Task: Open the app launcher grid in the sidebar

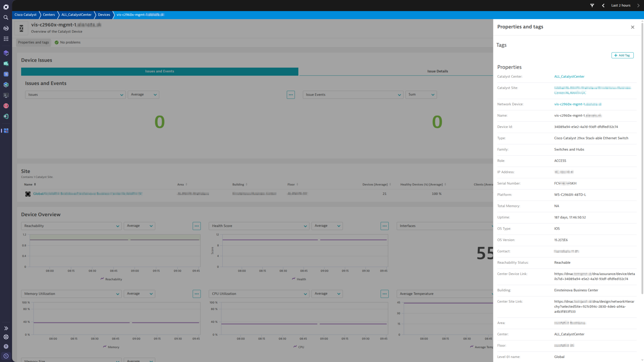Action: (x=6, y=39)
